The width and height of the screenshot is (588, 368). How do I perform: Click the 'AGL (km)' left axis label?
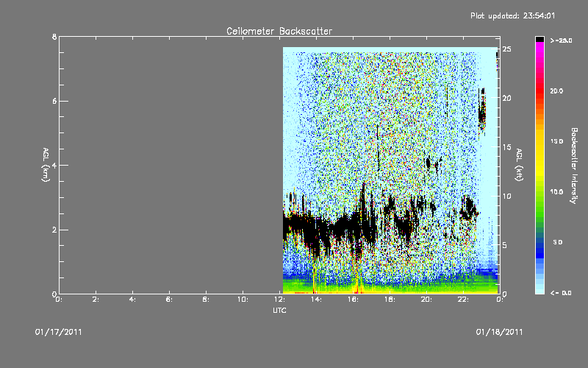point(46,165)
